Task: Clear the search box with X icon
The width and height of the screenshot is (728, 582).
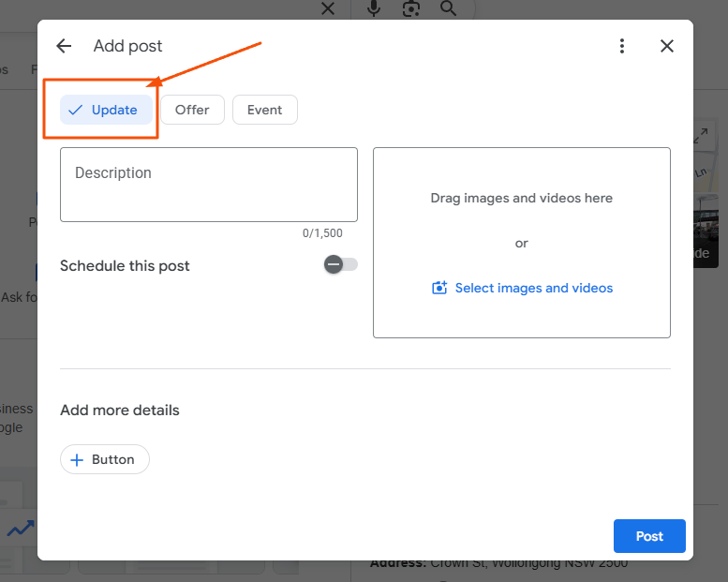Action: click(327, 8)
